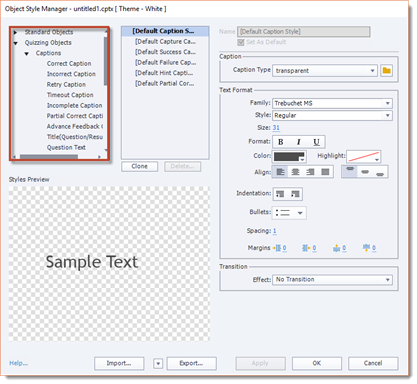This screenshot has height=384, width=417.
Task: Click the bottom margin icon
Action: tap(366, 248)
